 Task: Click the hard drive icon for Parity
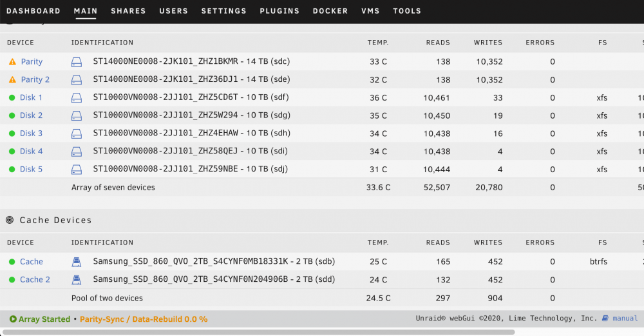point(77,62)
